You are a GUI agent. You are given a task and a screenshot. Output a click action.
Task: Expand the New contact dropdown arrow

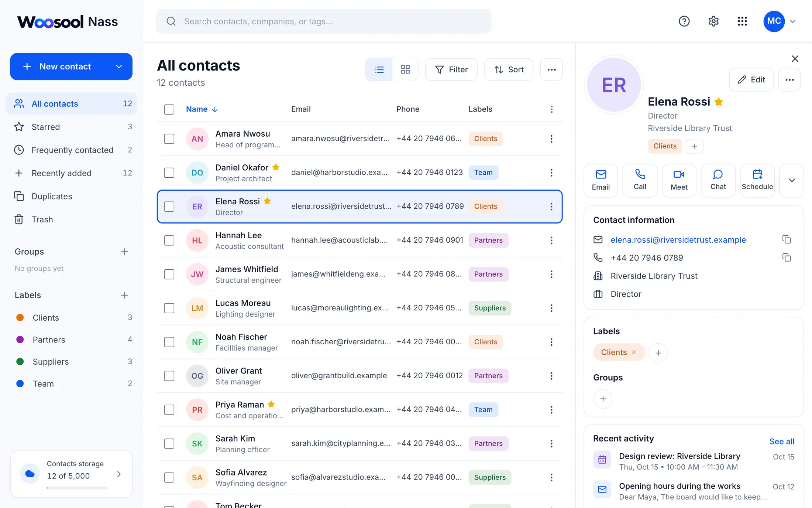point(119,67)
